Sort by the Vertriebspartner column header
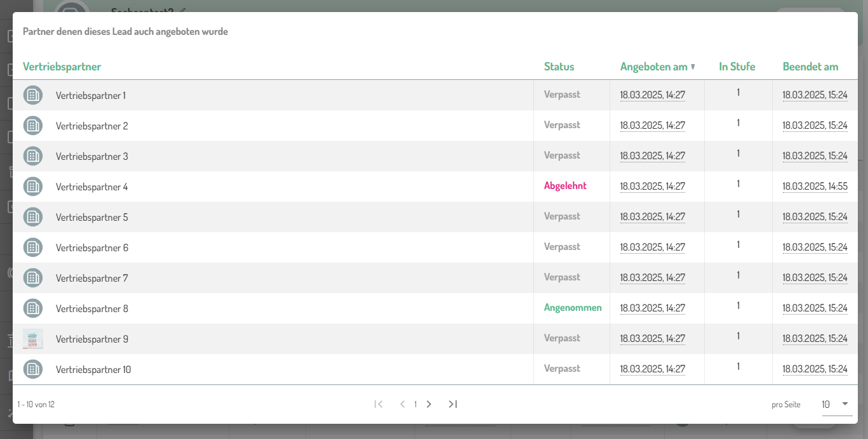 click(62, 67)
